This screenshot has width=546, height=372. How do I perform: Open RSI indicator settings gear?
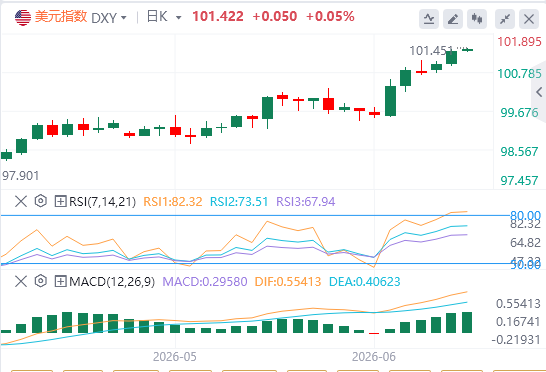(x=41, y=201)
